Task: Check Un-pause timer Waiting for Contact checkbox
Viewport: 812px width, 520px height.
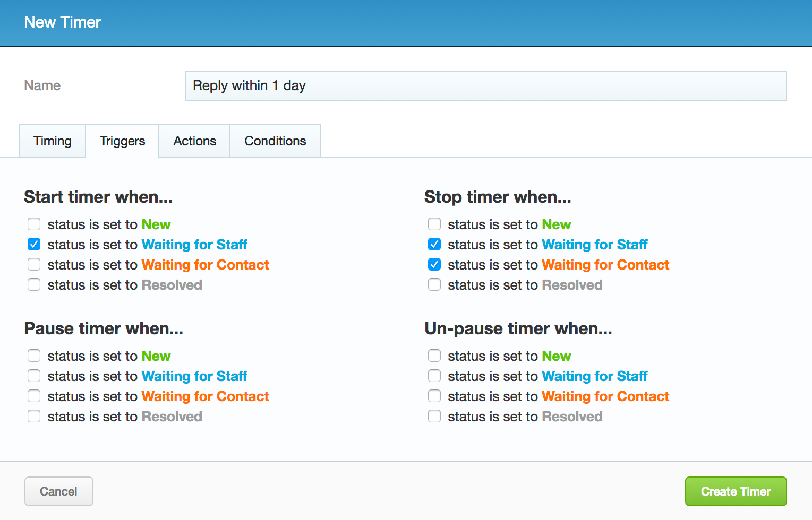Action: coord(434,396)
